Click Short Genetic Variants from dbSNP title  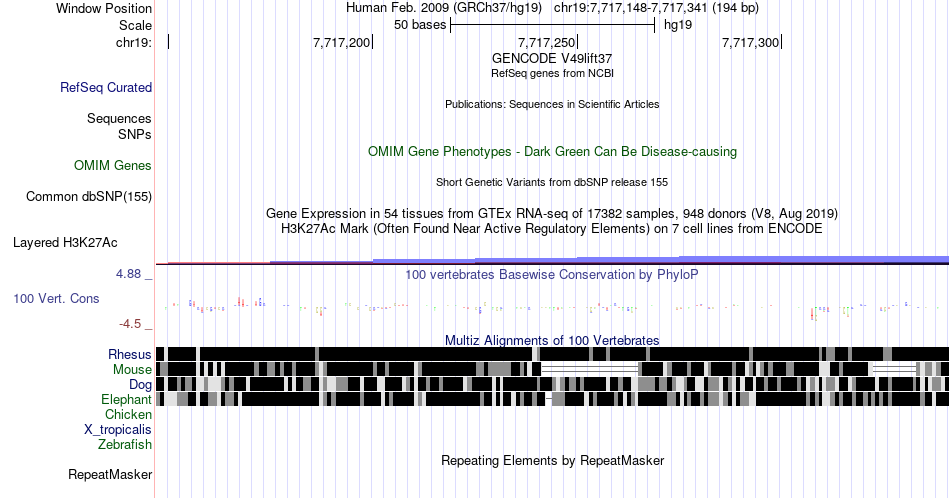point(552,182)
